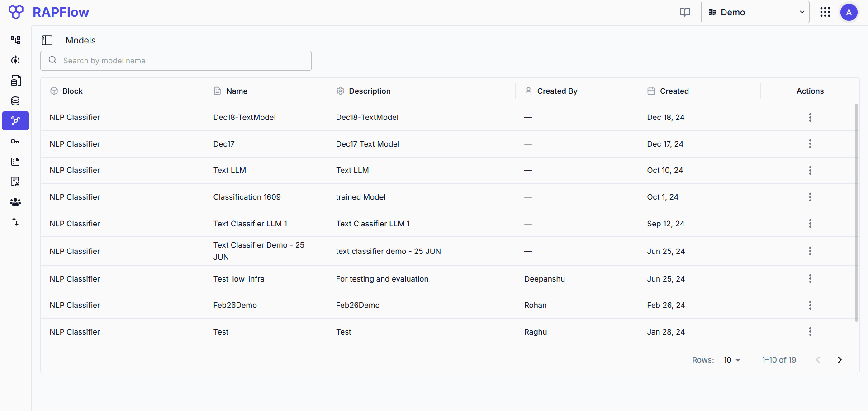Go to next page of models
Screen dimensions: 868x411
(840, 360)
